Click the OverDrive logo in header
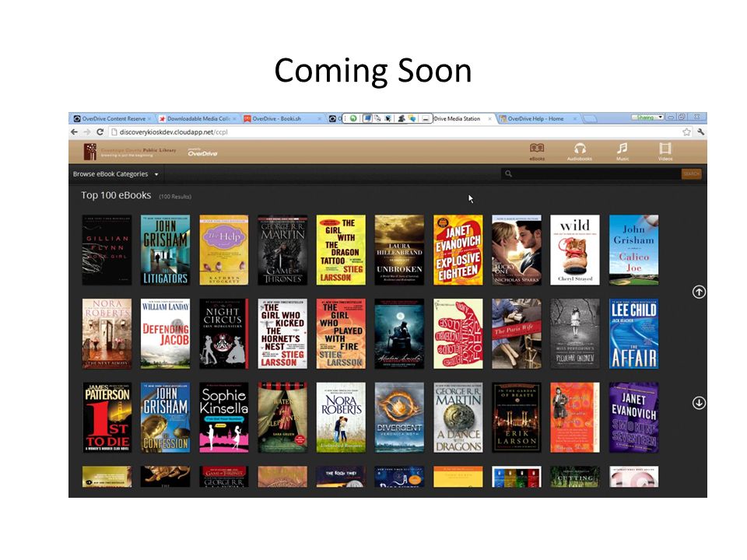Screen dimensions: 747x560 202,152
